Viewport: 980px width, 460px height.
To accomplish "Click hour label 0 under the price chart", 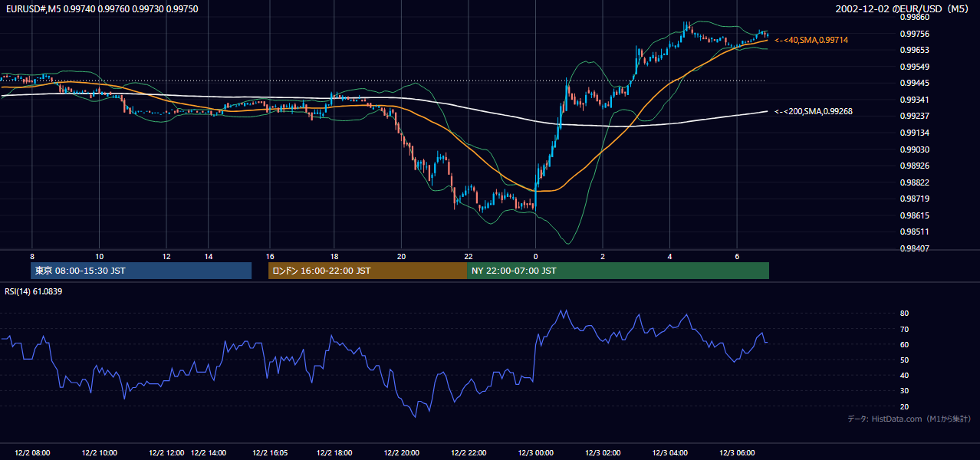I will click(535, 256).
